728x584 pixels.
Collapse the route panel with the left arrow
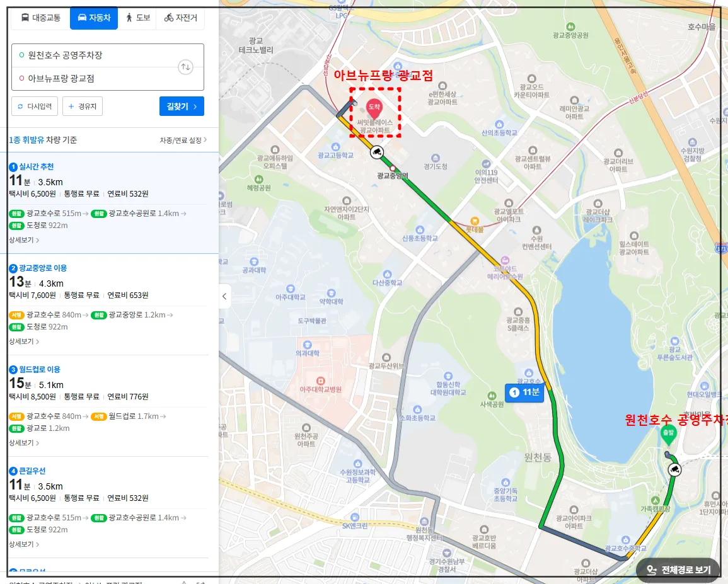224,296
